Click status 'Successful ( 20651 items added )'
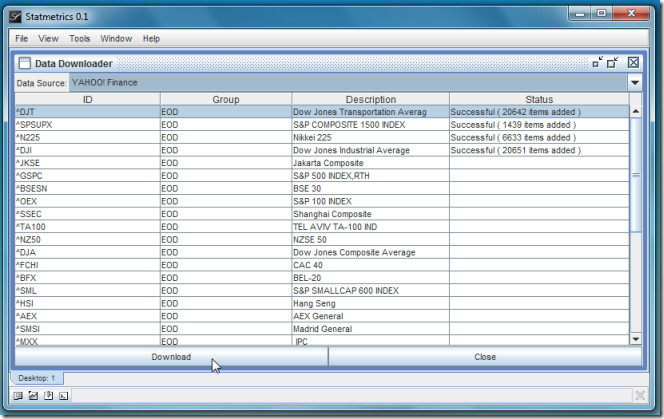Viewport: 664px width, 419px height. pos(539,150)
